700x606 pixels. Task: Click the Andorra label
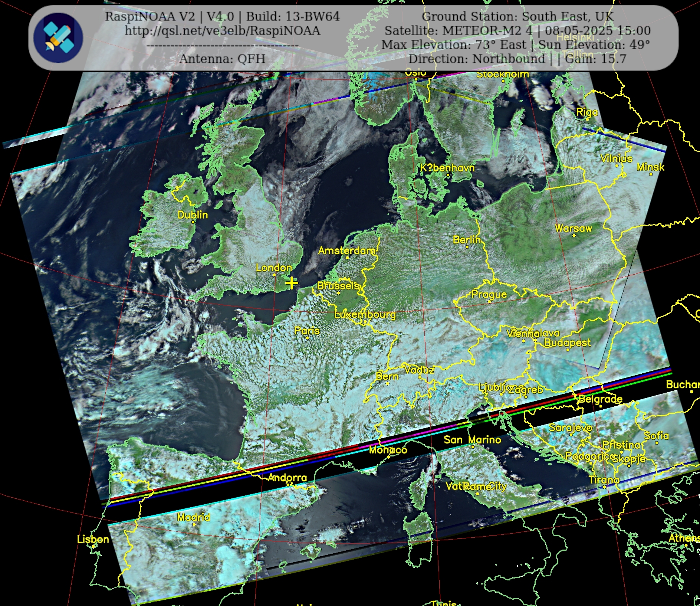click(x=287, y=478)
